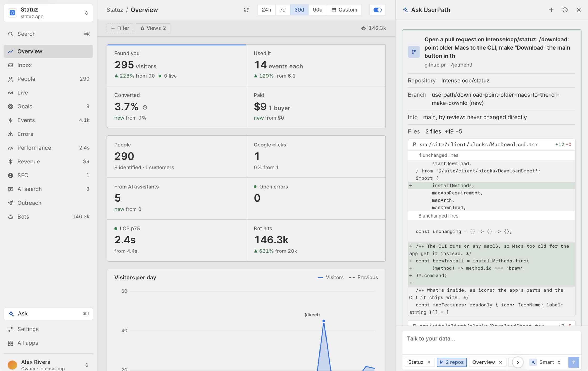
Task: Close the Ask UserPath panel
Action: pyautogui.click(x=579, y=10)
